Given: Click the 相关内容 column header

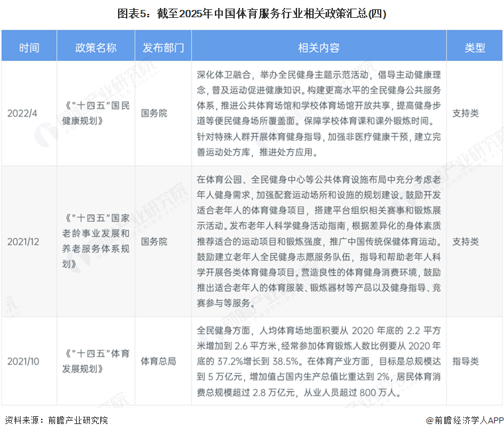Looking at the screenshot, I should click(x=318, y=48).
